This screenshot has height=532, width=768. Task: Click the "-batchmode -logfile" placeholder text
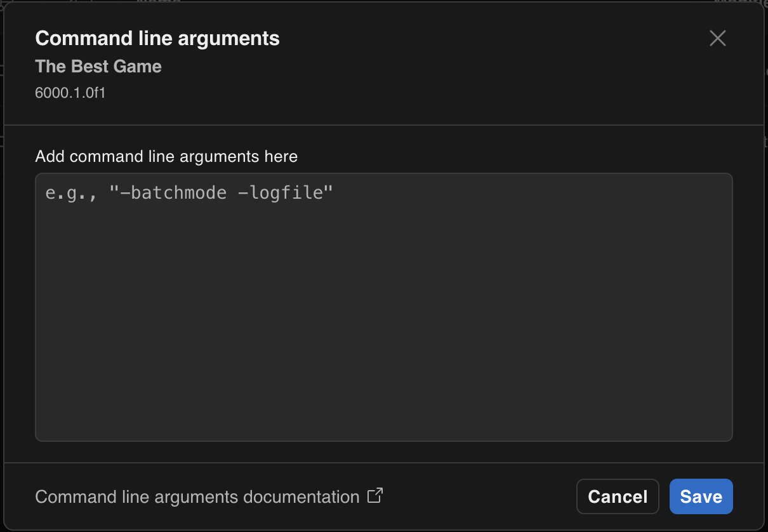pyautogui.click(x=222, y=192)
